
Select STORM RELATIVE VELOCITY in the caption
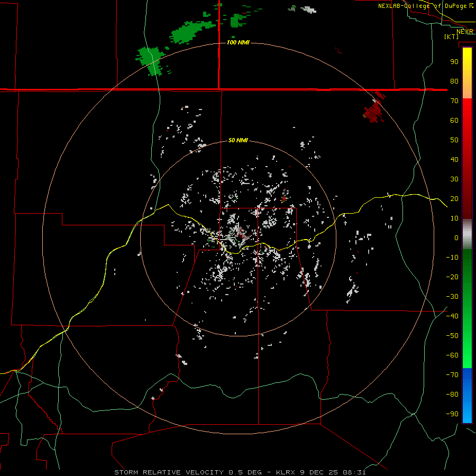point(169,472)
